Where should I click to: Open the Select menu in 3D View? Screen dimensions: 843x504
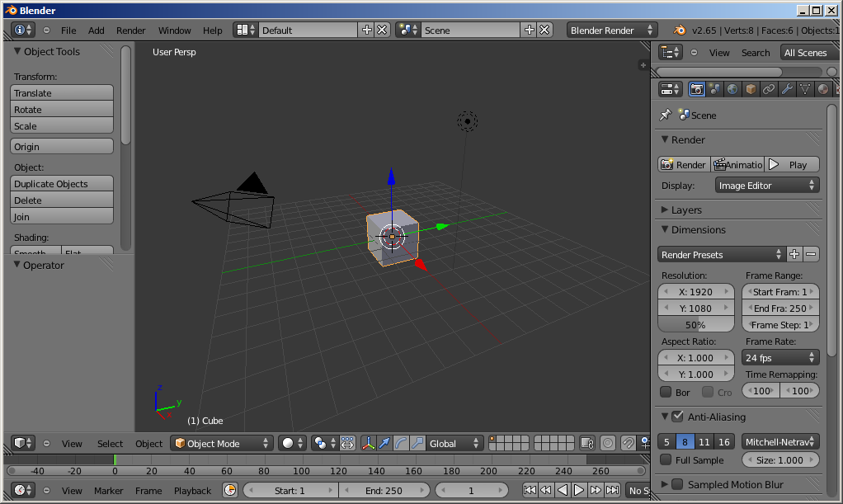pos(111,443)
